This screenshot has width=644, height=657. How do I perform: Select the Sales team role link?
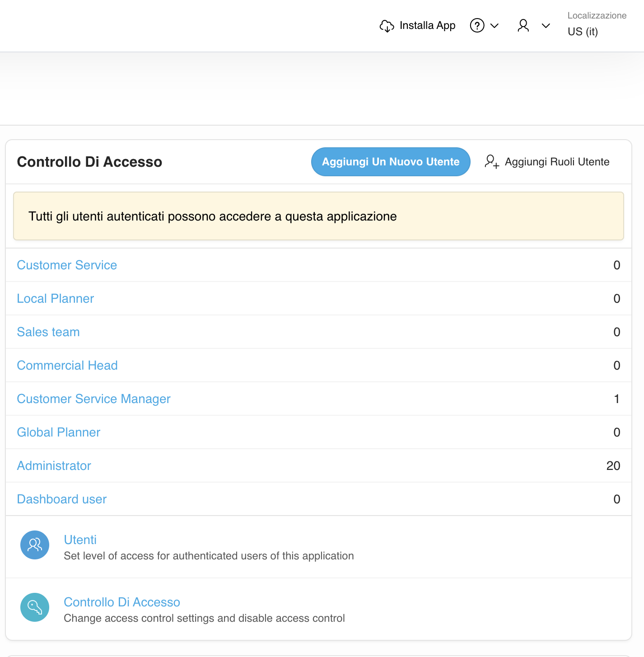pyautogui.click(x=48, y=332)
